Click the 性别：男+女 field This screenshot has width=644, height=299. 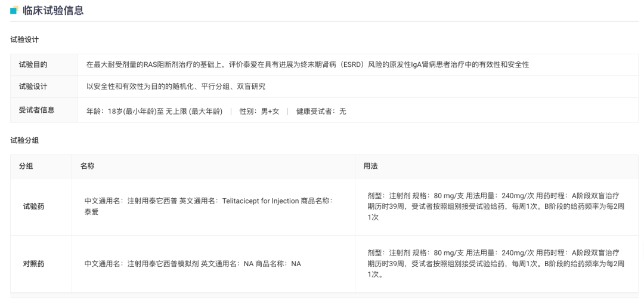tap(259, 111)
